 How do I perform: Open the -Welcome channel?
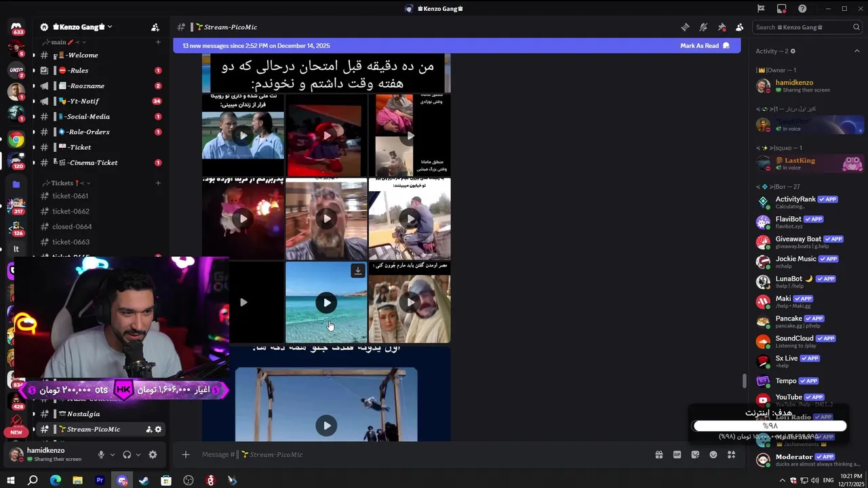coord(98,55)
